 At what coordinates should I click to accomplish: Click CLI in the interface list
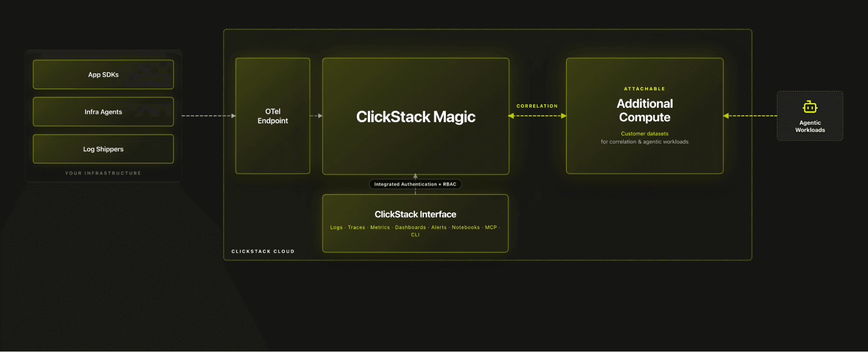pos(415,235)
